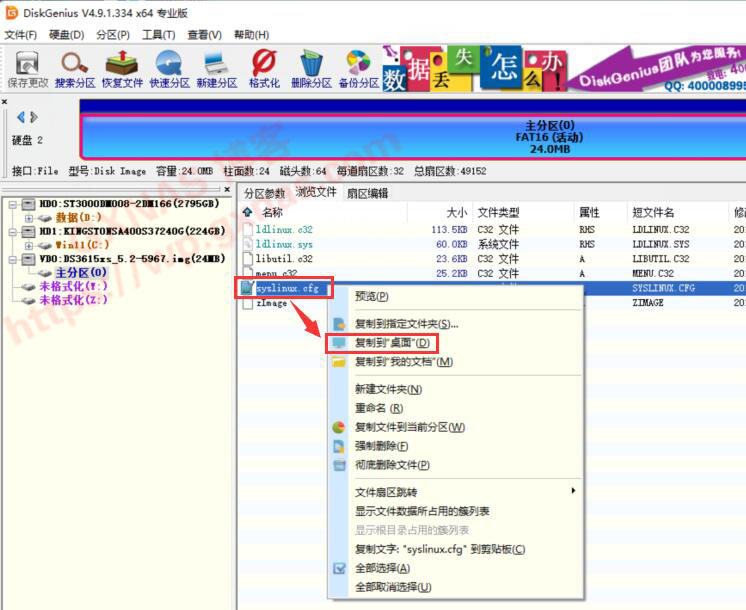Expand the Win11(C:) partition node
The height and width of the screenshot is (610, 746).
pos(29,245)
